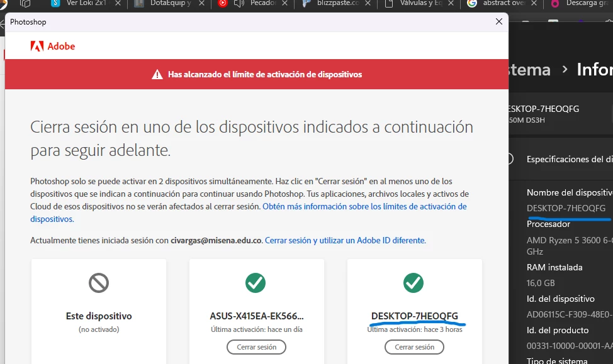Screen dimensions: 613x364
Task: Close the Photoshop activation dialog
Action: pos(499,21)
